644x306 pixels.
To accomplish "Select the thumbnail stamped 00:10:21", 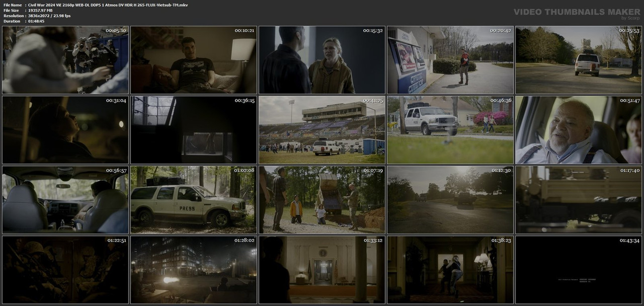I will [x=194, y=60].
